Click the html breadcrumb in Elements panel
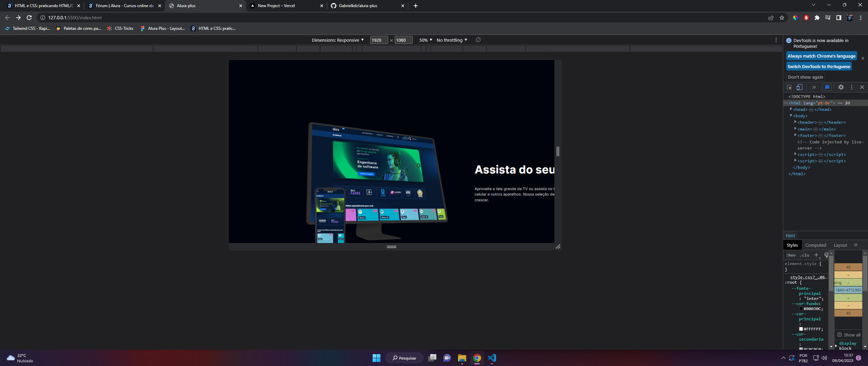The height and width of the screenshot is (366, 868). [790, 236]
